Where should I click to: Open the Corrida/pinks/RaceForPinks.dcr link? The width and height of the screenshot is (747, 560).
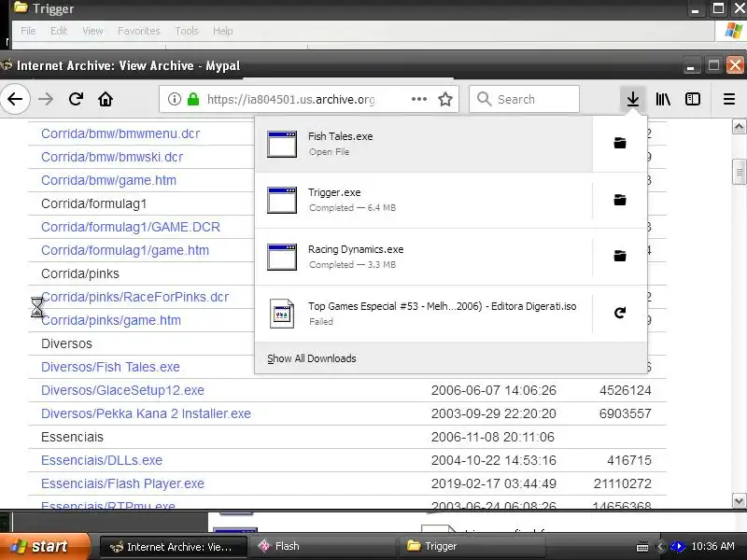coord(134,297)
